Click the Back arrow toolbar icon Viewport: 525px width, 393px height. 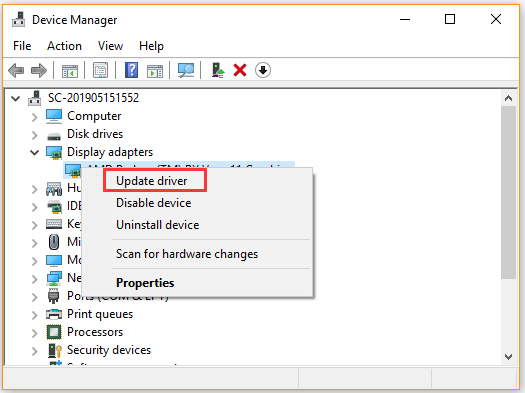click(16, 71)
